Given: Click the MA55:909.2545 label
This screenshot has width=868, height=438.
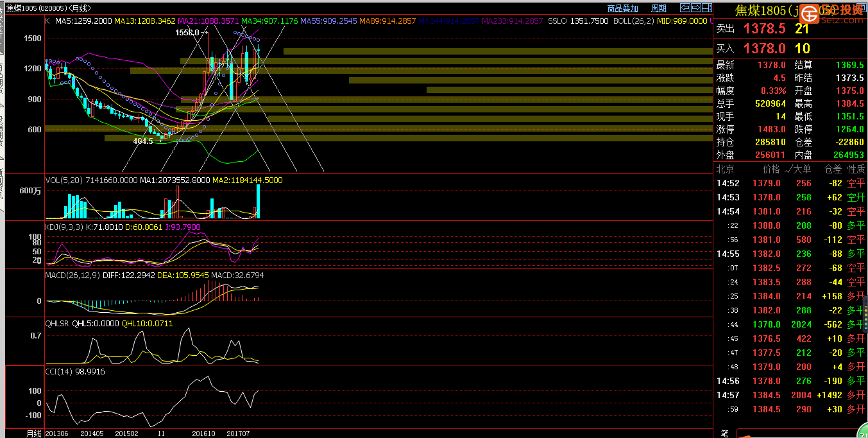Looking at the screenshot, I should click(328, 21).
